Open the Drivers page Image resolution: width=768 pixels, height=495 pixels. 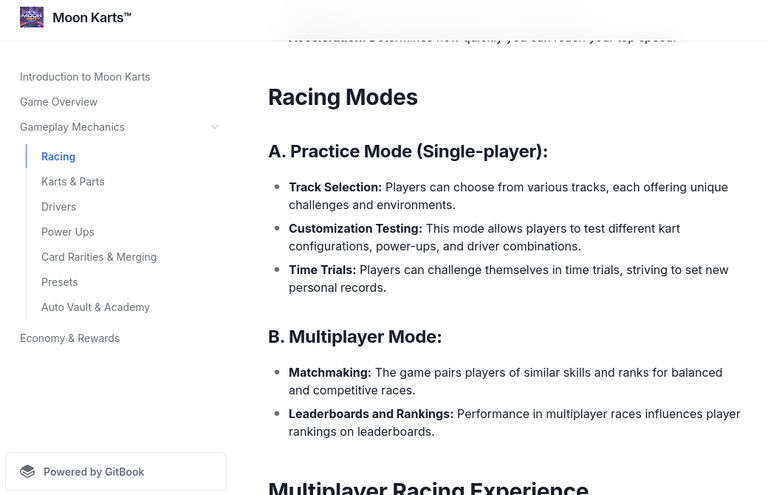(x=59, y=207)
